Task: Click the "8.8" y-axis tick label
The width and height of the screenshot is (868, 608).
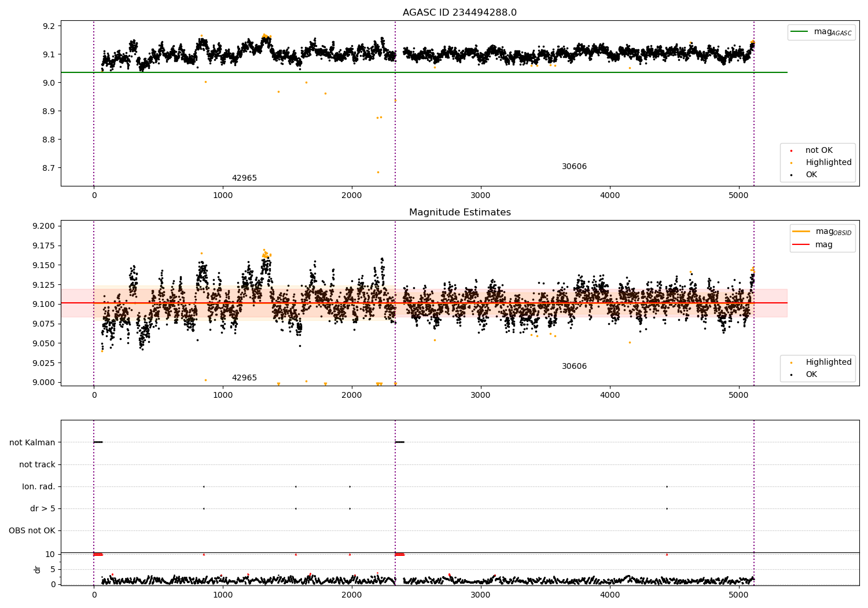Action: tap(49, 140)
